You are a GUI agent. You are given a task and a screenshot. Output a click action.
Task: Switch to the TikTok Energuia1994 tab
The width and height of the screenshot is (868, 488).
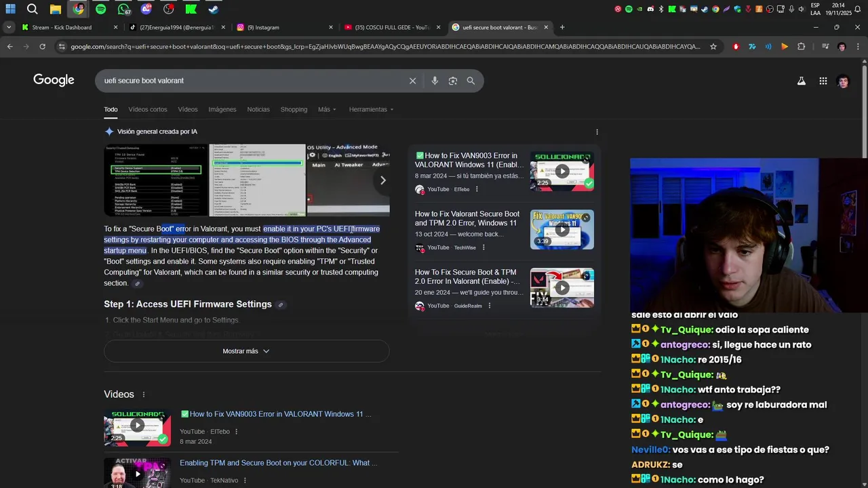(176, 27)
